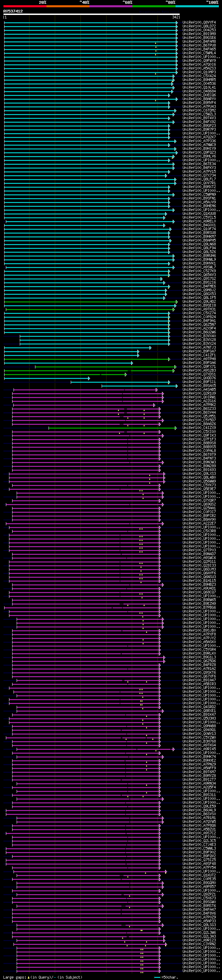Image resolution: width=222 pixels, height=980 pixels.
Task: Choose hit UniRef100_Q9LN68
Action: (199, 244)
